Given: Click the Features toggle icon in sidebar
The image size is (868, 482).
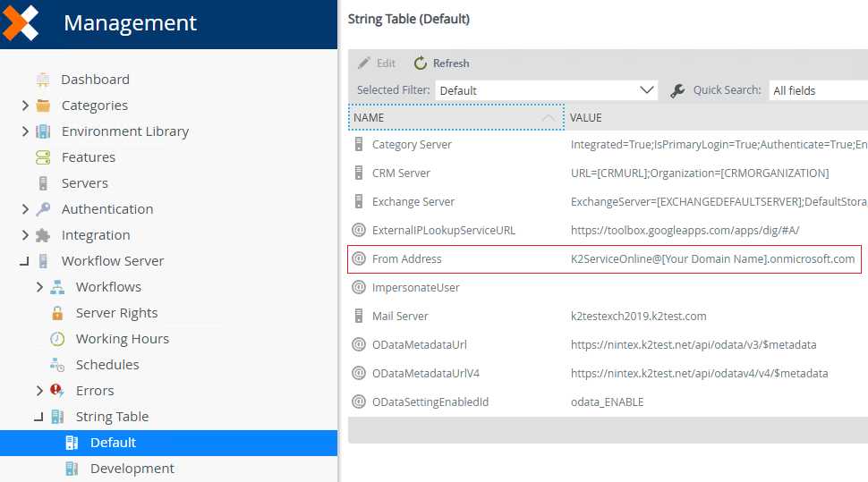Looking at the screenshot, I should pos(43,157).
